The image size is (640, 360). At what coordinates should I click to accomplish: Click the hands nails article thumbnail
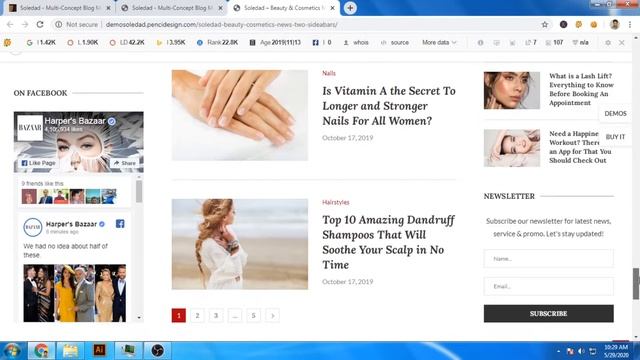(x=240, y=115)
